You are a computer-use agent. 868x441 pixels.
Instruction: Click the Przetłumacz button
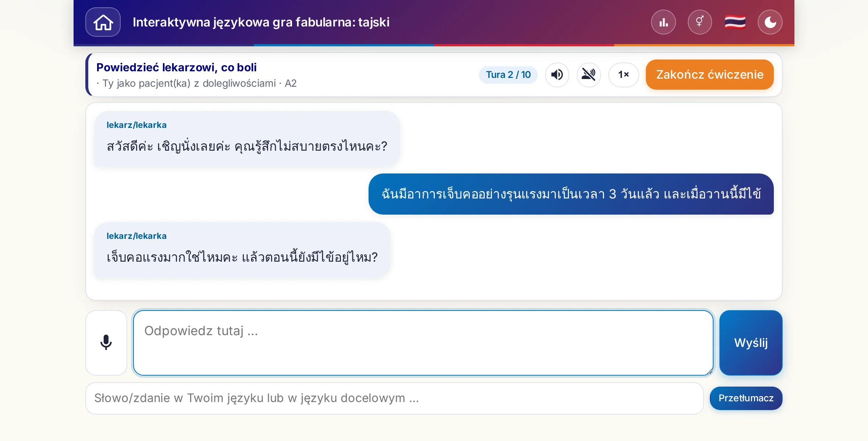coord(746,398)
